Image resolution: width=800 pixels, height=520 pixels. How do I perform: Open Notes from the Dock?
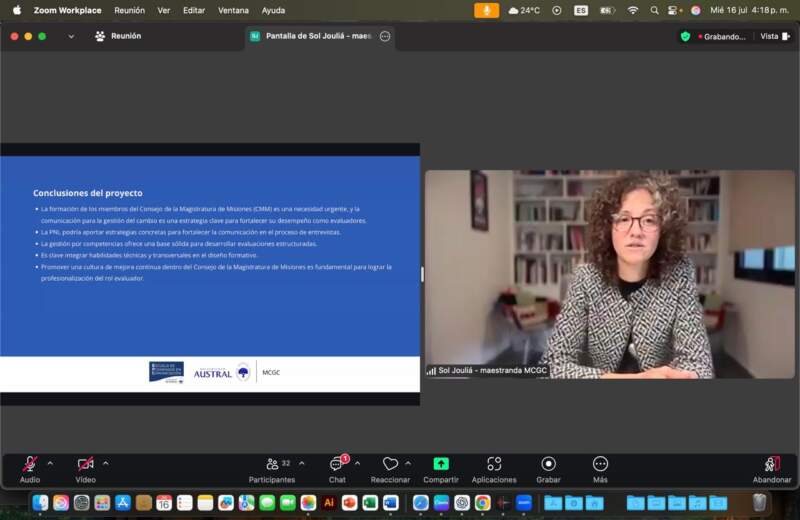pyautogui.click(x=205, y=503)
